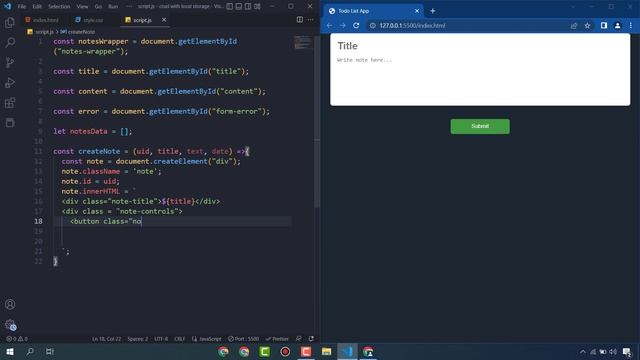The height and width of the screenshot is (360, 640).
Task: Open the View menu
Action: (x=82, y=7)
